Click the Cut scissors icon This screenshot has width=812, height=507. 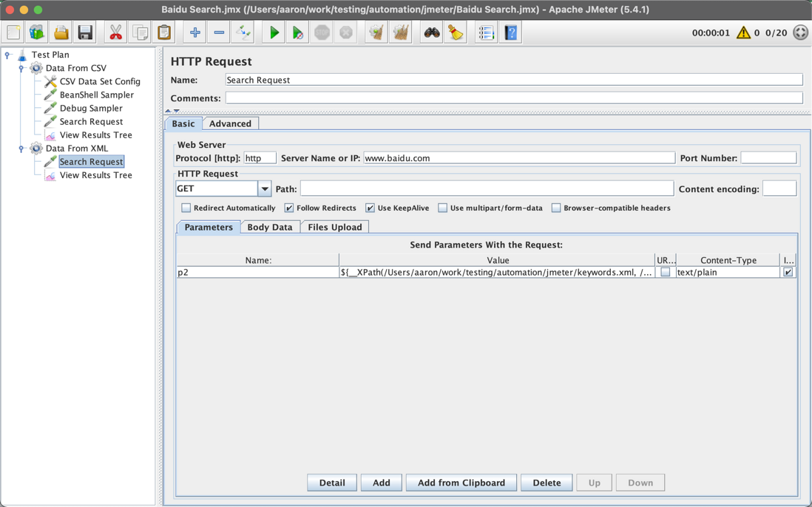pos(116,33)
